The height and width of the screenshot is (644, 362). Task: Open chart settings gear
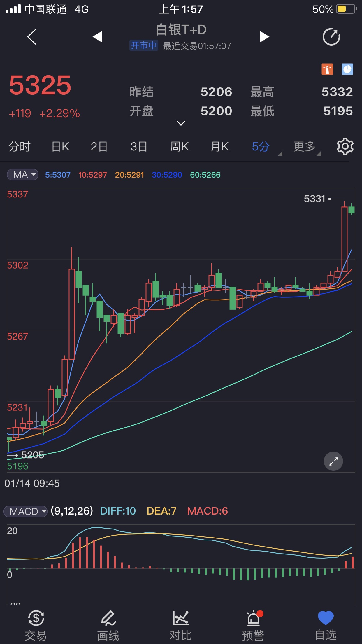tap(345, 146)
